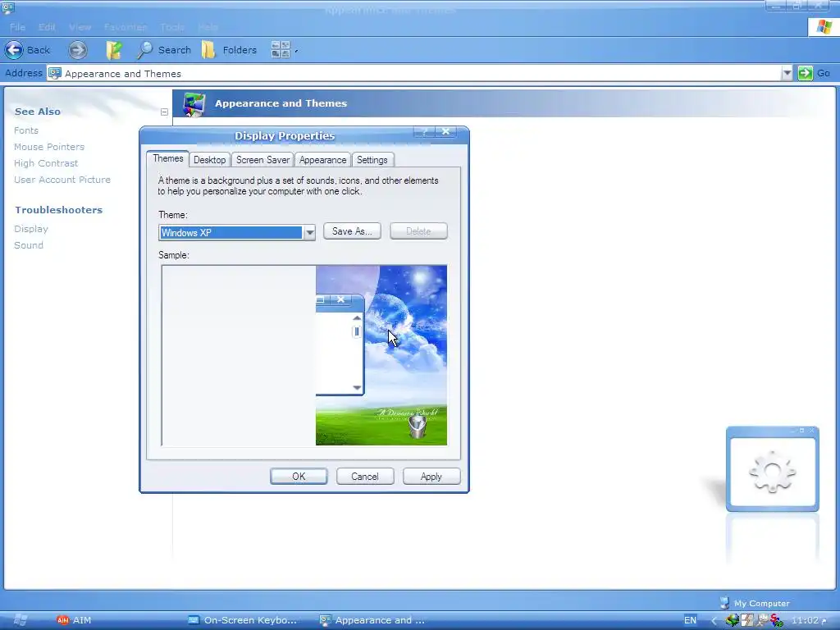Open the High Contrast link
840x630 pixels.
[46, 163]
